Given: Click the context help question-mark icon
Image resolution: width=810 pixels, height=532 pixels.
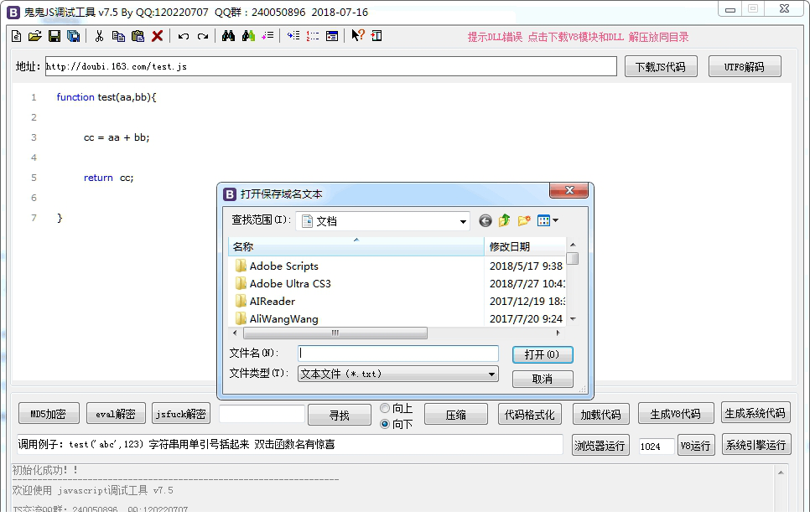Looking at the screenshot, I should (x=359, y=35).
